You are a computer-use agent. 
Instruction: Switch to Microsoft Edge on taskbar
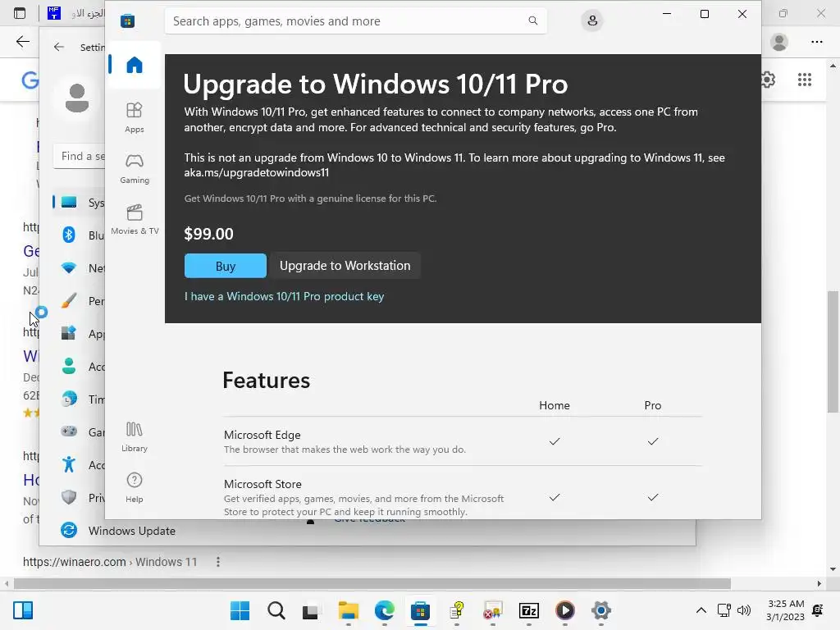[x=385, y=610]
